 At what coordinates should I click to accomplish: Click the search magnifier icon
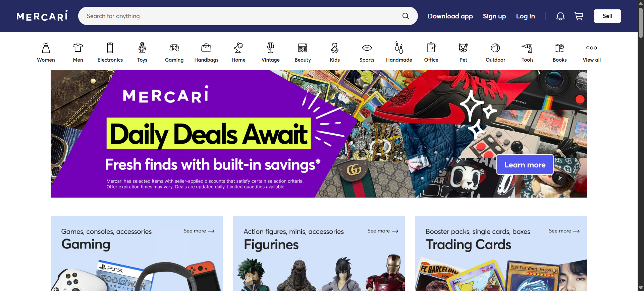tap(406, 16)
